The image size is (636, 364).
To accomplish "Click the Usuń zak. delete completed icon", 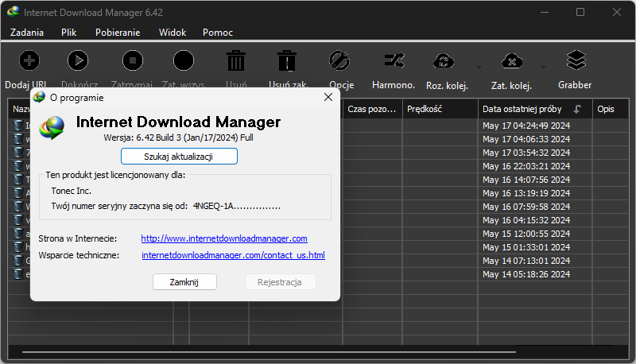I will 287,61.
